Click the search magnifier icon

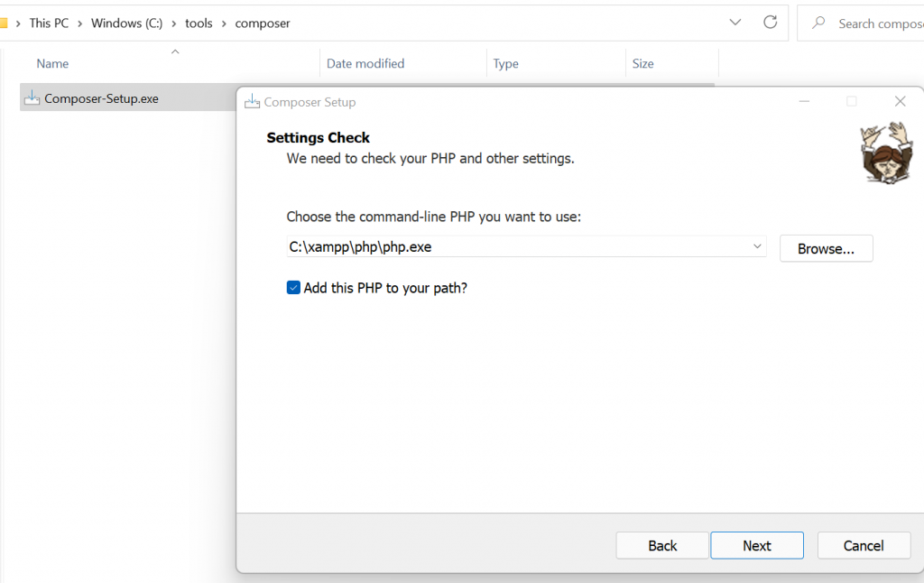coord(818,23)
